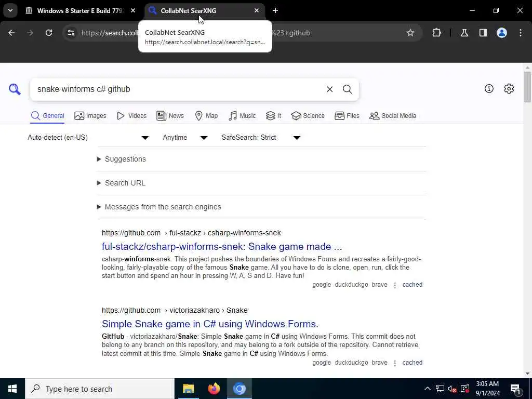The image size is (532, 399).
Task: Switch to Videos category
Action: pyautogui.click(x=131, y=116)
